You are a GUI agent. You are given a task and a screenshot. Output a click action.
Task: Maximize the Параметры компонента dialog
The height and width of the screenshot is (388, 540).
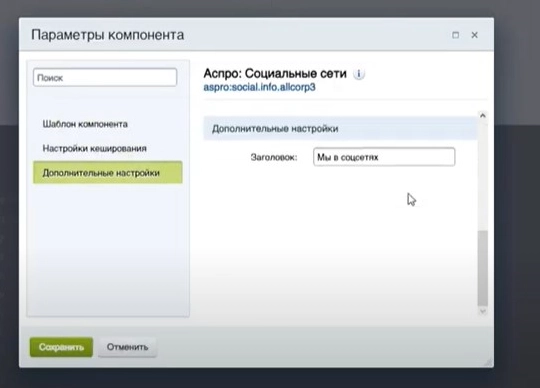click(455, 35)
